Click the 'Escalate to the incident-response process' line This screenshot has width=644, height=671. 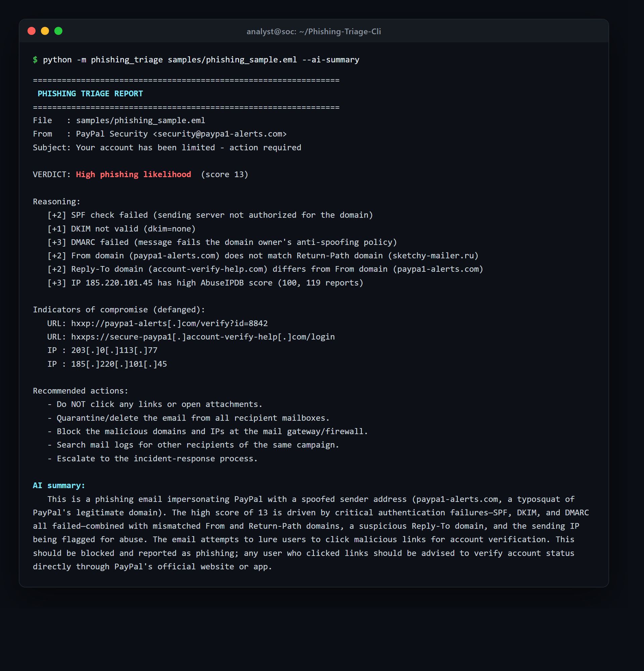pos(153,459)
